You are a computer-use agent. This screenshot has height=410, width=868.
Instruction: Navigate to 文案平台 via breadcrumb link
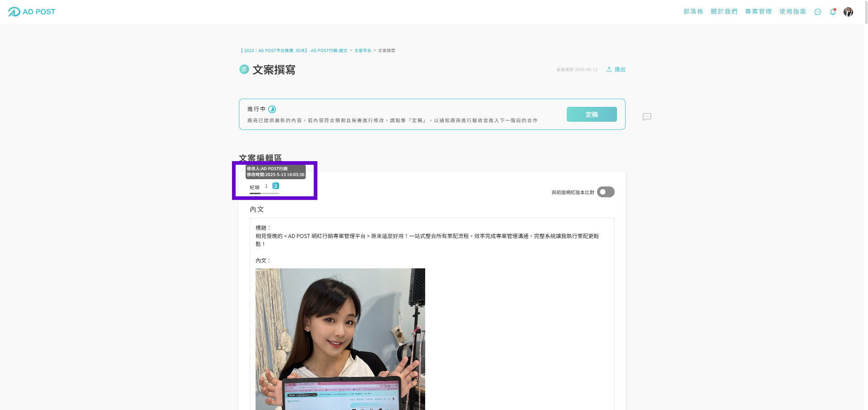[362, 50]
